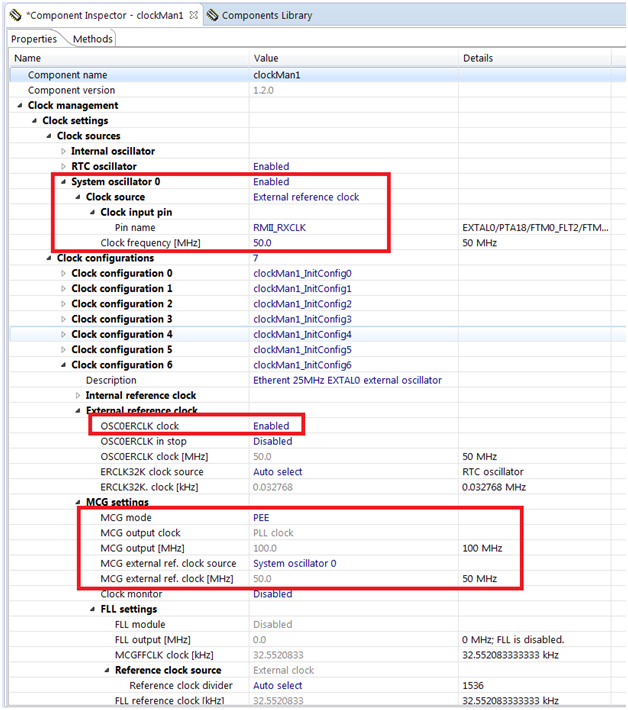Edit the Clock frequency 50.0 value

click(x=262, y=243)
